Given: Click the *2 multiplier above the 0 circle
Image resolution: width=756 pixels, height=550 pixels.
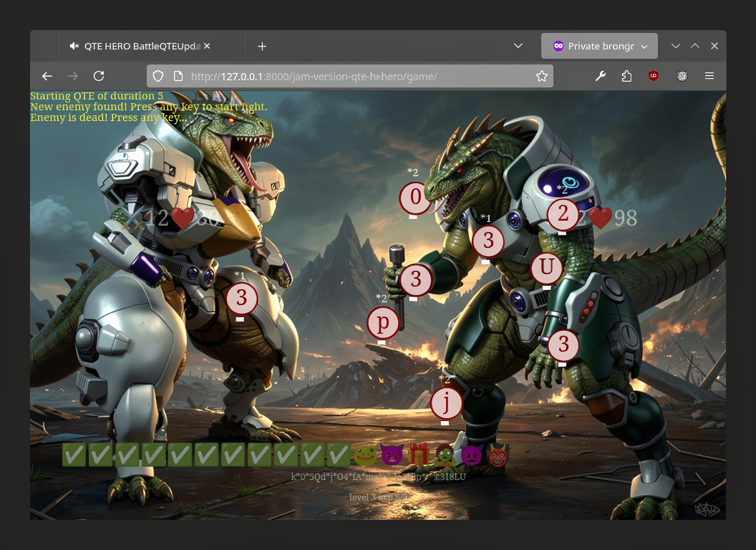Looking at the screenshot, I should 412,172.
